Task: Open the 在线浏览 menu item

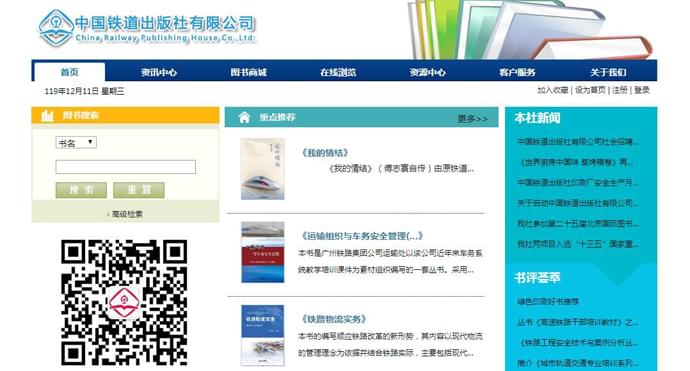Action: tap(338, 72)
